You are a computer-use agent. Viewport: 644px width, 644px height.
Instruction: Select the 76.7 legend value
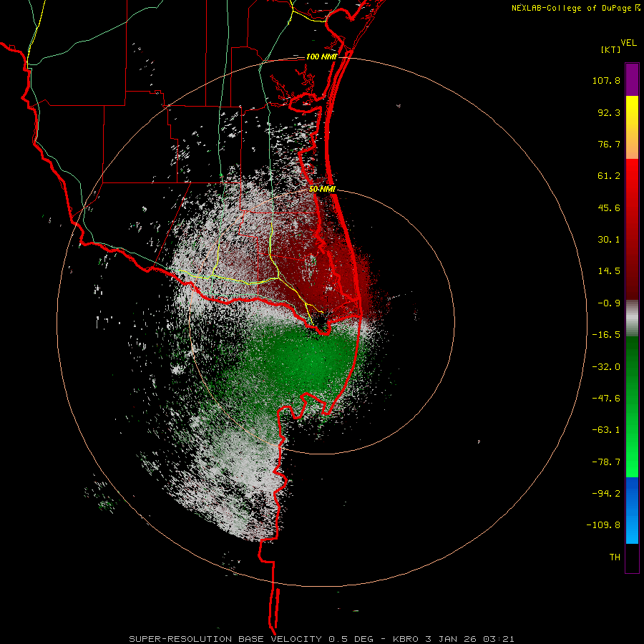[x=609, y=144]
